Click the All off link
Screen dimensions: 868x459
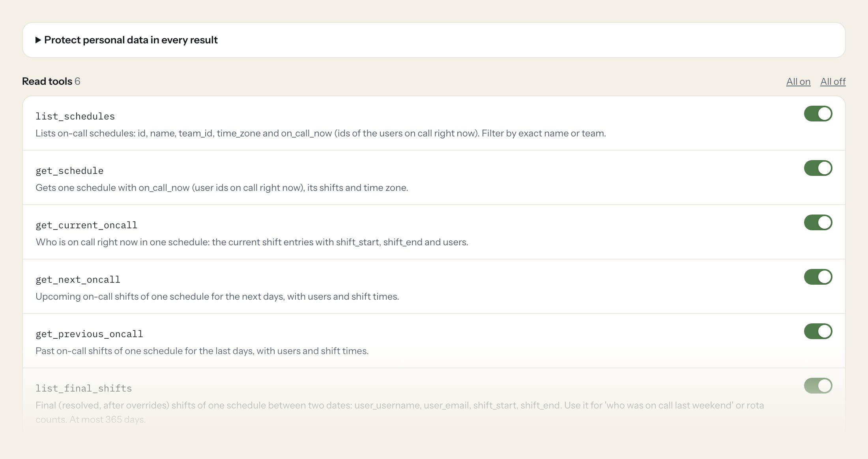click(x=833, y=82)
